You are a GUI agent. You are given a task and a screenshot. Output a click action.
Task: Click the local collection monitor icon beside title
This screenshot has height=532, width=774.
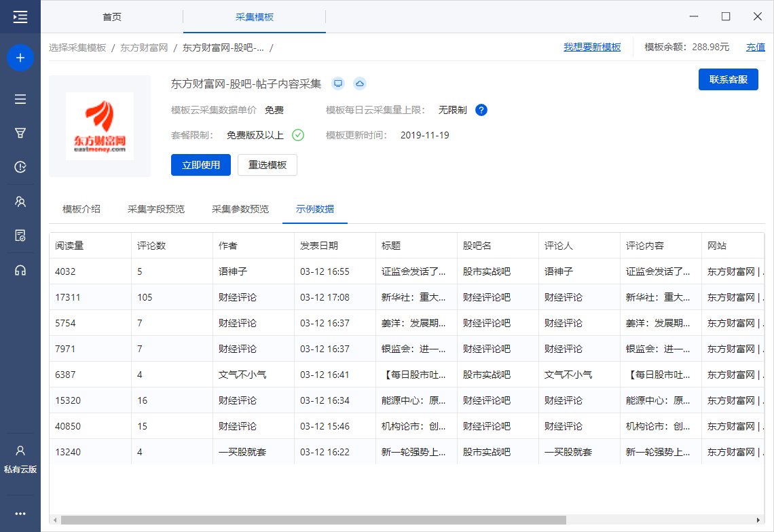pyautogui.click(x=338, y=83)
